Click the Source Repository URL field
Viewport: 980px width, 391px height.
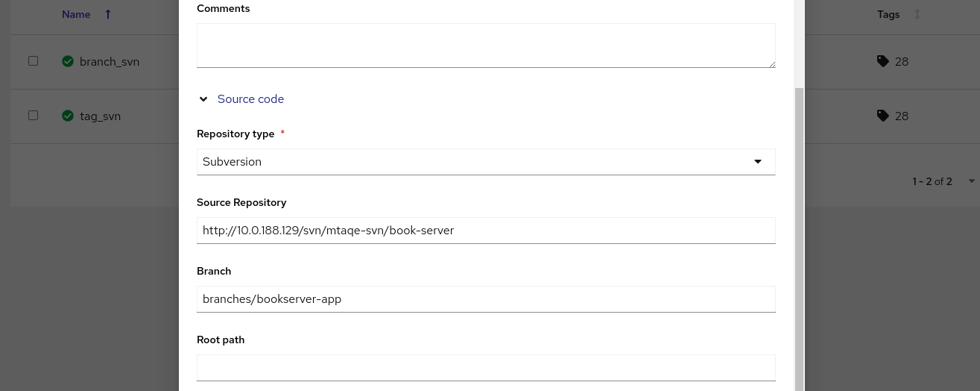point(486,231)
